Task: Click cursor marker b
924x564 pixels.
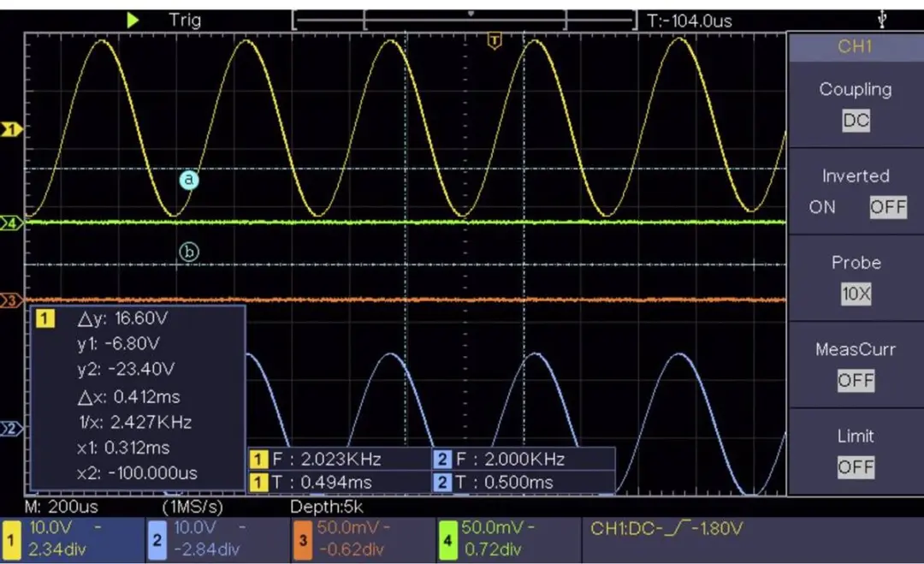Action: point(189,252)
